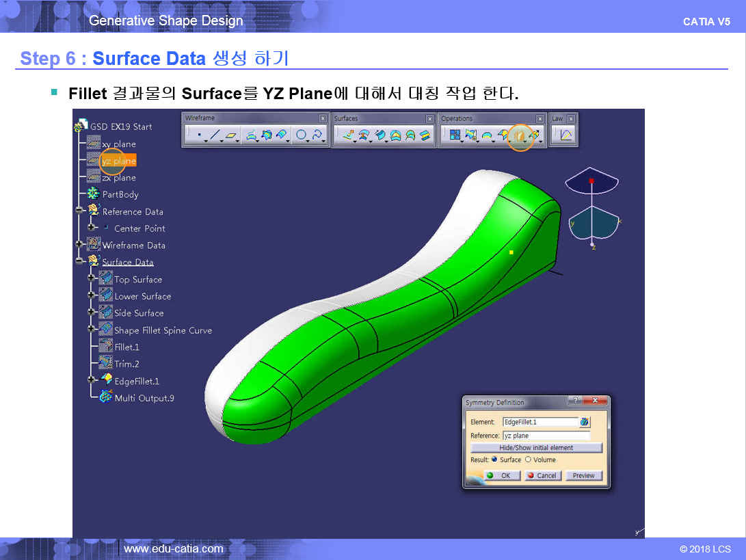Choose the Circle tool in Wireframe toolbar
The width and height of the screenshot is (746, 560).
click(x=300, y=136)
